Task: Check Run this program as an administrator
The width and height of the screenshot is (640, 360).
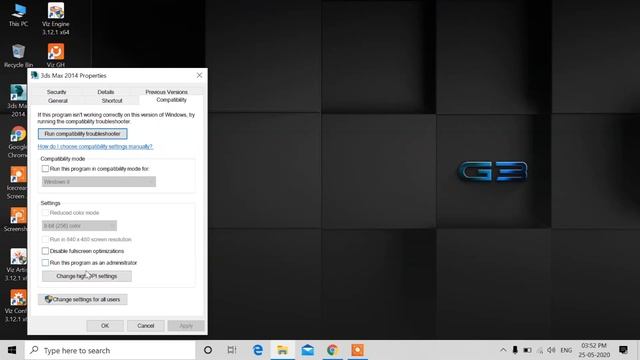Action: click(x=45, y=262)
